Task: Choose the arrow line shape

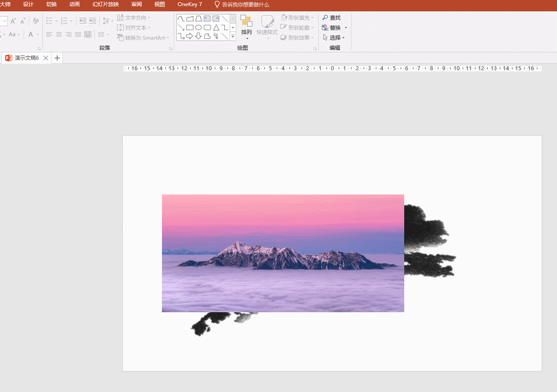Action: (181, 27)
